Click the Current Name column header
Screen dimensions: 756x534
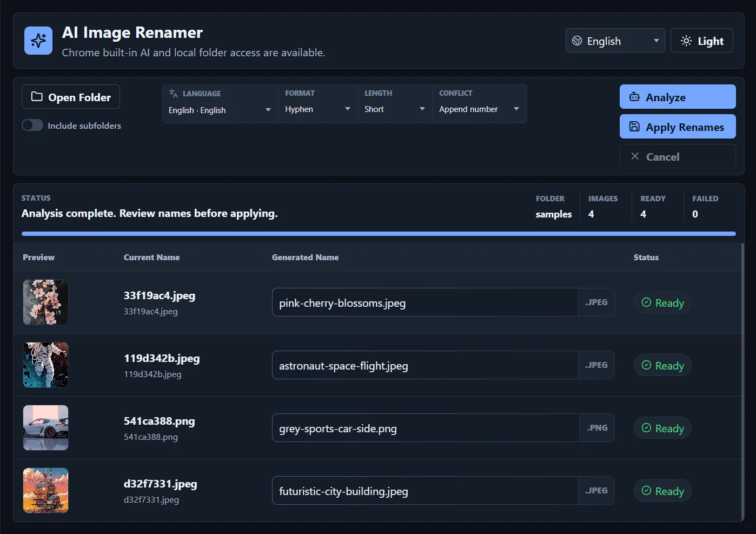tap(151, 258)
